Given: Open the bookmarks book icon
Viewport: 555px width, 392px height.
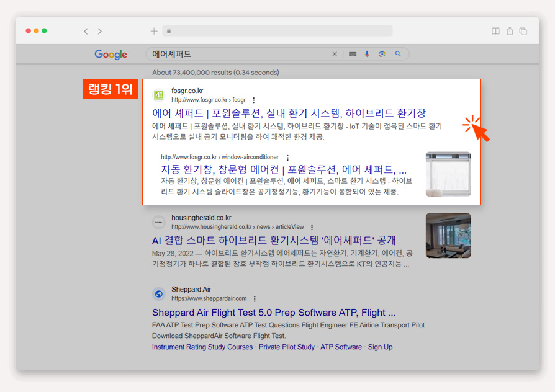Looking at the screenshot, I should point(495,31).
